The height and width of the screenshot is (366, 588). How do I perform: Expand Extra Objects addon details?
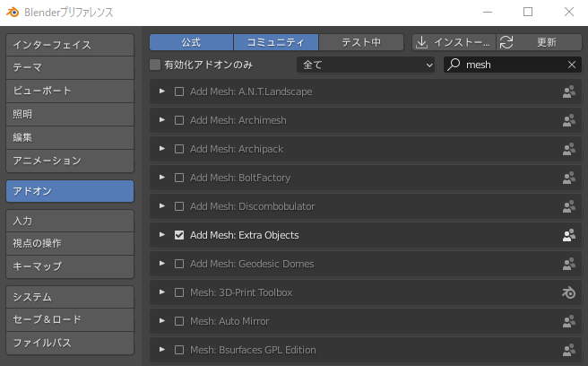tap(162, 235)
